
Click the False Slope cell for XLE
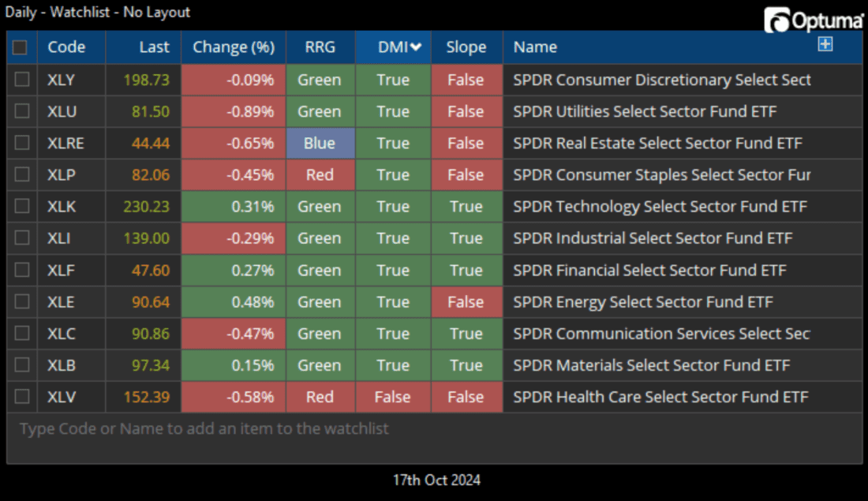click(x=466, y=301)
